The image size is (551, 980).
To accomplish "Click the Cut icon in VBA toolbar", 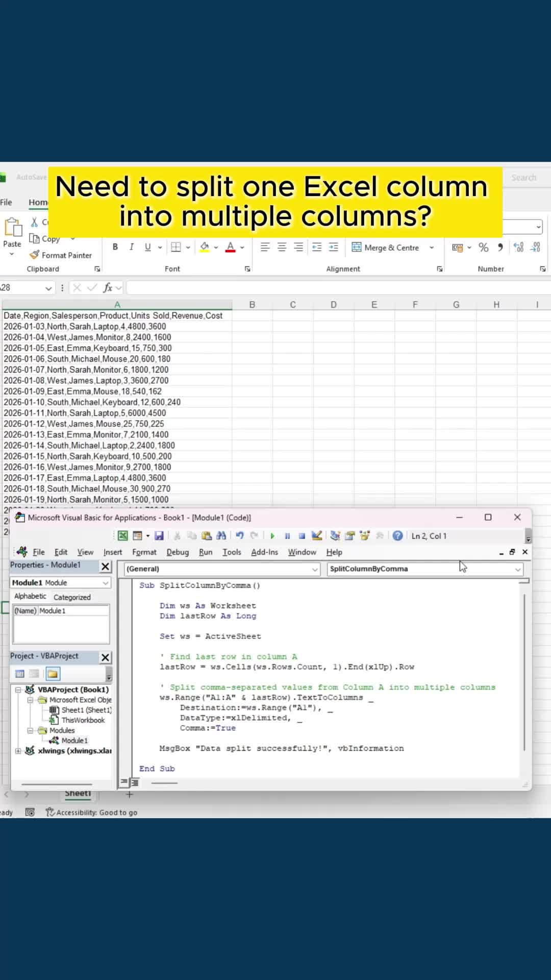I will [x=177, y=535].
